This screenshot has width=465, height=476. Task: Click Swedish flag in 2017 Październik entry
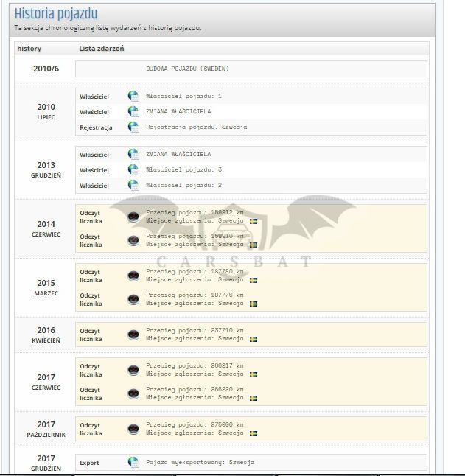(254, 433)
